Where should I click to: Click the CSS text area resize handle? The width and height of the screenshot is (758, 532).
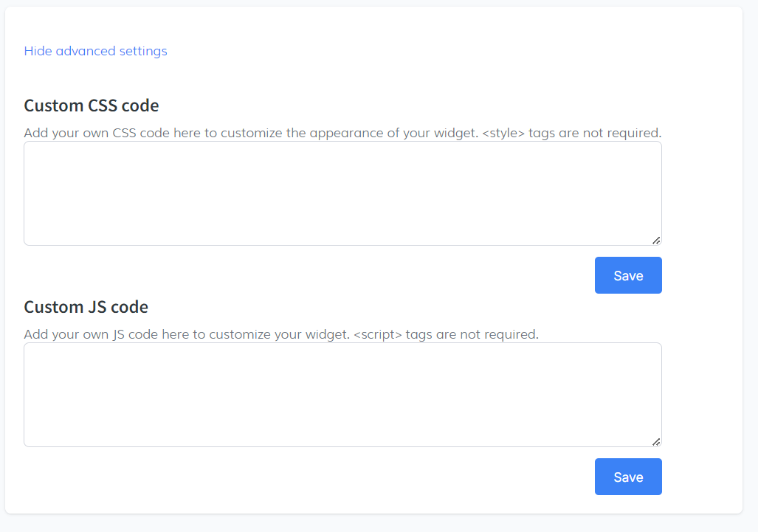coord(656,240)
